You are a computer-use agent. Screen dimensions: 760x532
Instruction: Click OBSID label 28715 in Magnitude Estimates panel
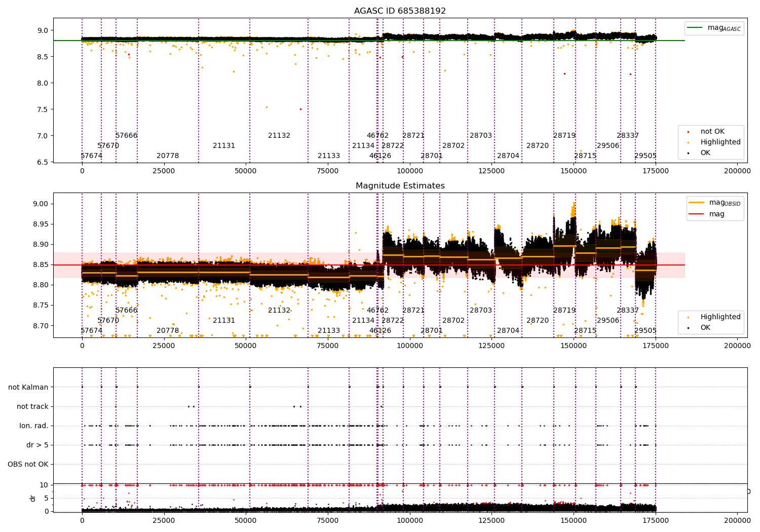click(585, 331)
